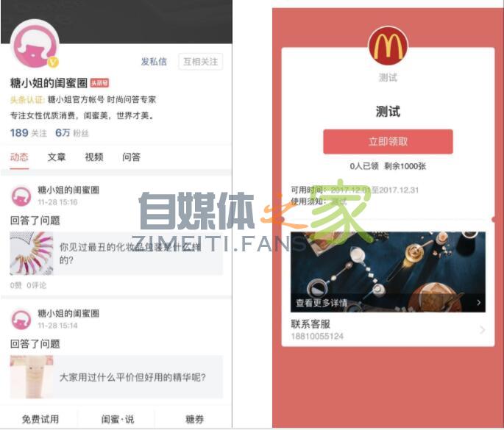Open the 免费试用 bottom menu
The height and width of the screenshot is (430, 504).
pyautogui.click(x=40, y=419)
